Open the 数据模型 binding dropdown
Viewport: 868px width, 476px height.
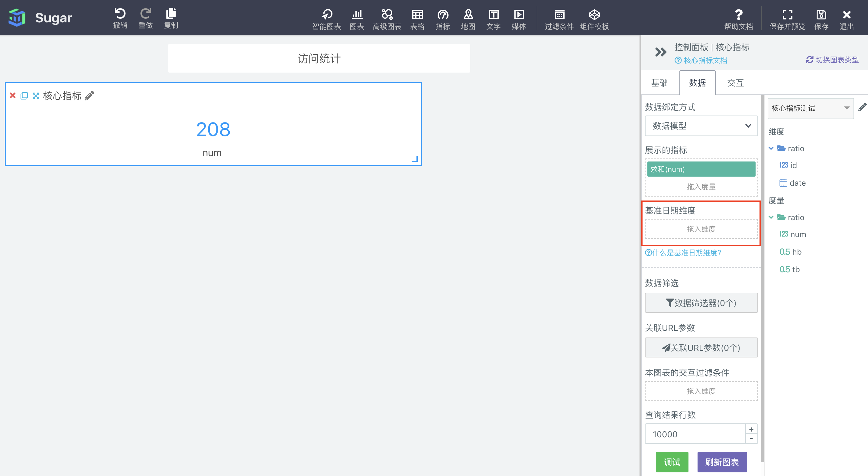click(x=701, y=126)
